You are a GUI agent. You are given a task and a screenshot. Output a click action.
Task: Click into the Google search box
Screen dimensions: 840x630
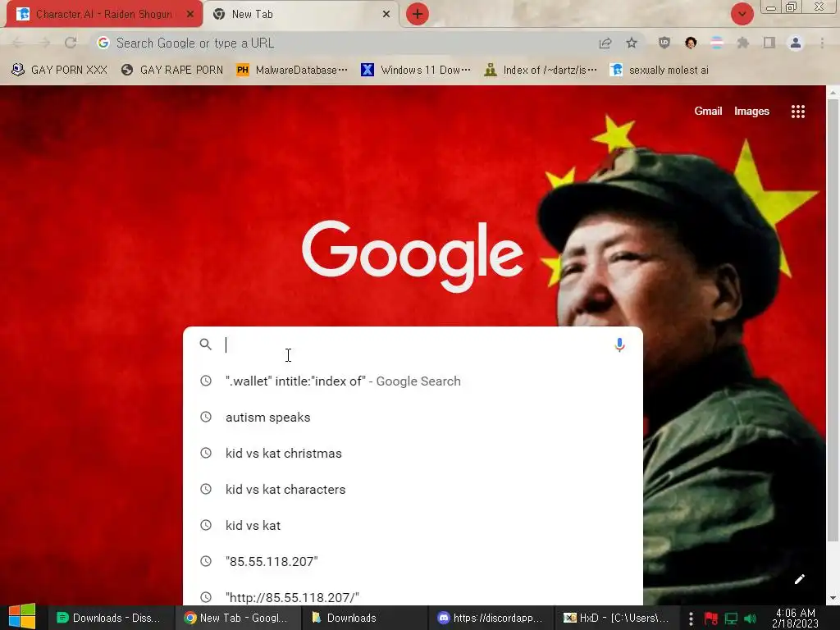pos(413,345)
